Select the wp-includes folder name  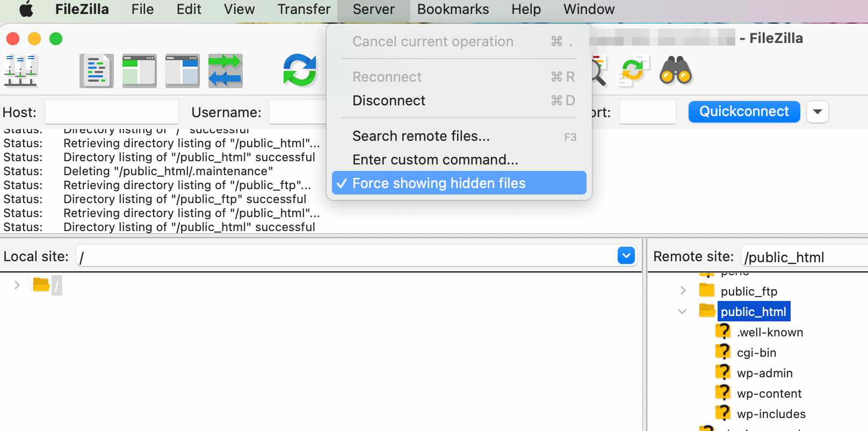[x=771, y=414]
